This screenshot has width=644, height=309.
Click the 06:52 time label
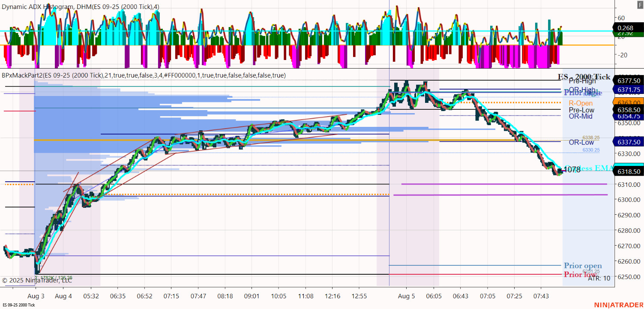(x=144, y=296)
